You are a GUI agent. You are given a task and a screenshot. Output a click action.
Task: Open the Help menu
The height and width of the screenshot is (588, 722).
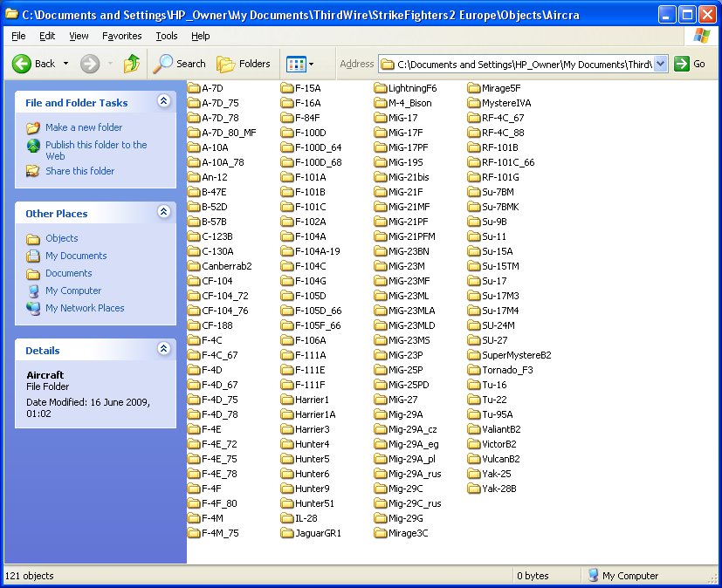click(200, 36)
